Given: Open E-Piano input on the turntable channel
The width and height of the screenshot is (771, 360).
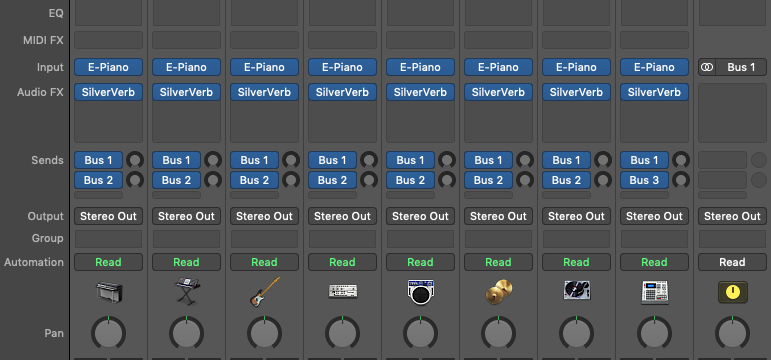Looking at the screenshot, I should 577,67.
